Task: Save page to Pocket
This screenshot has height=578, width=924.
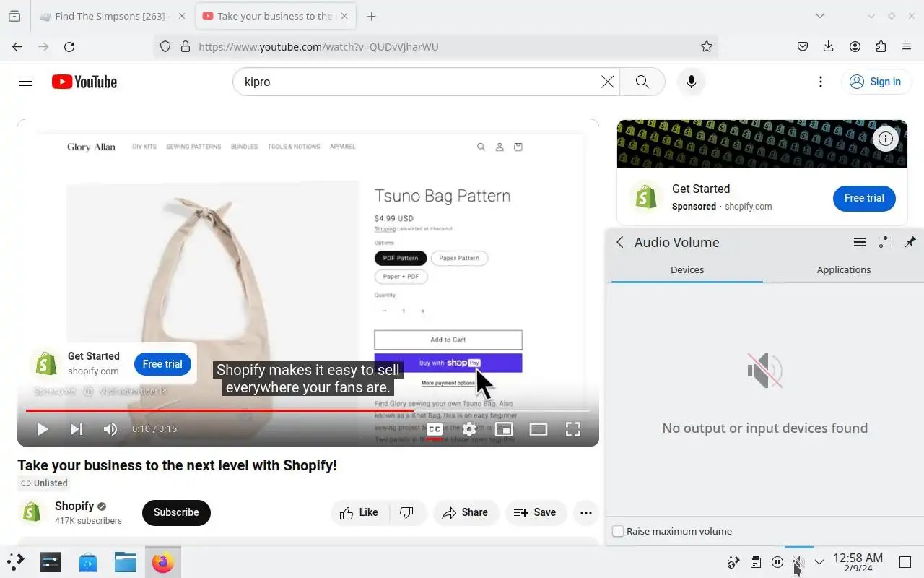Action: click(x=803, y=46)
